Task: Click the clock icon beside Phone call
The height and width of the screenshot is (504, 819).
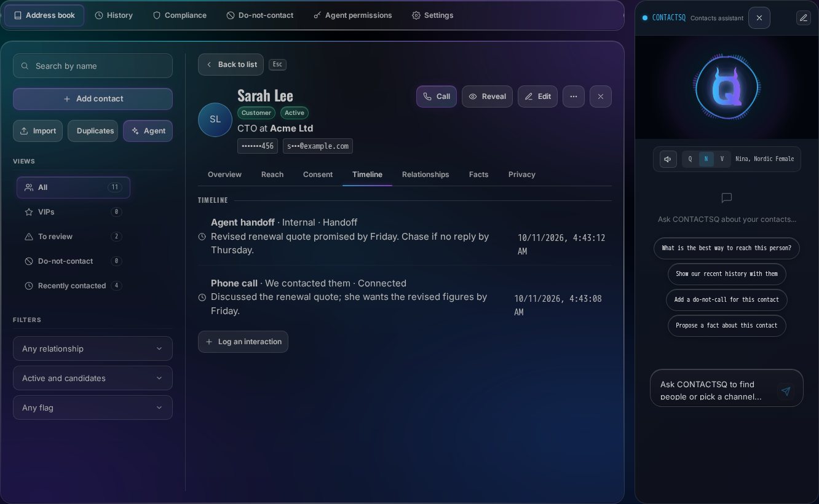Action: (202, 297)
